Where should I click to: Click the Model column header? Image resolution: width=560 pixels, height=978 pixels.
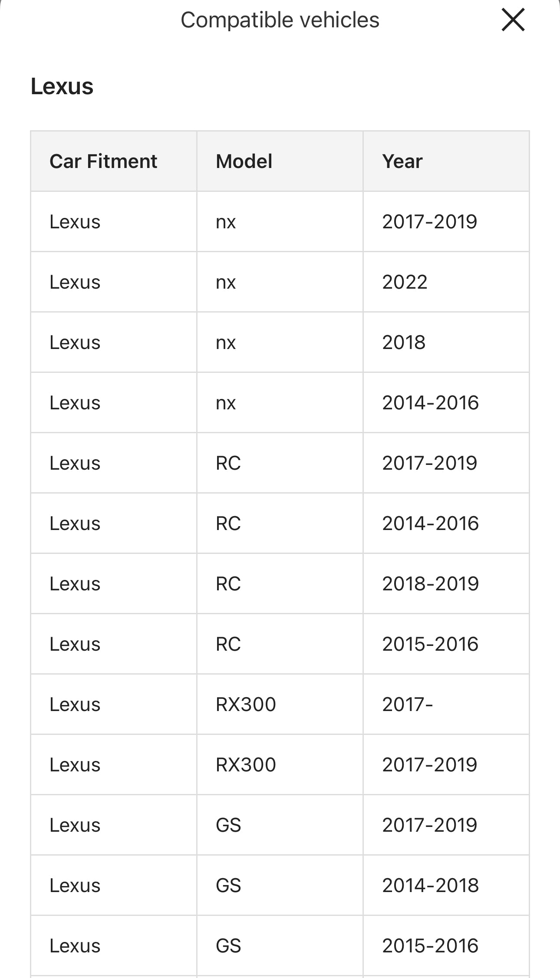point(280,161)
